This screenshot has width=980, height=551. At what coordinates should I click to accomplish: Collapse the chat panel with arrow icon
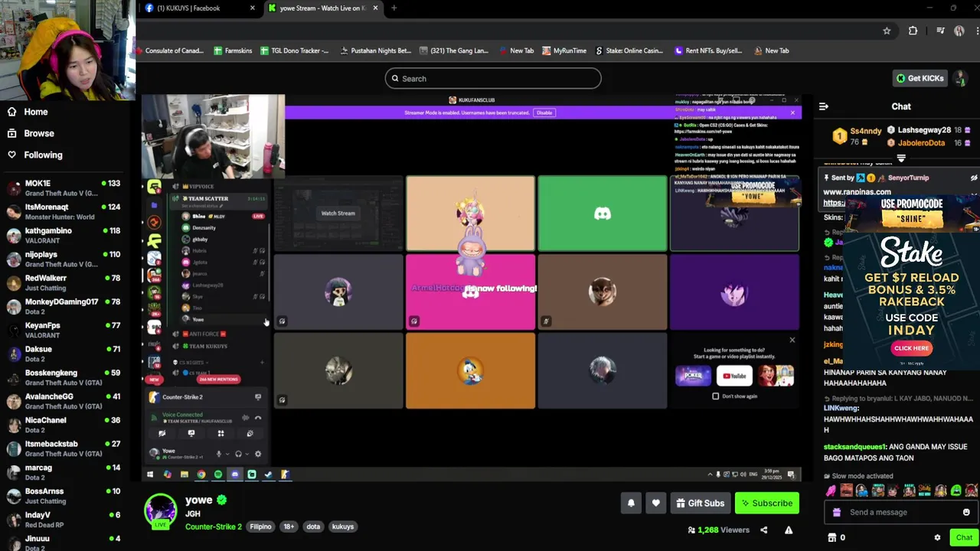[824, 106]
